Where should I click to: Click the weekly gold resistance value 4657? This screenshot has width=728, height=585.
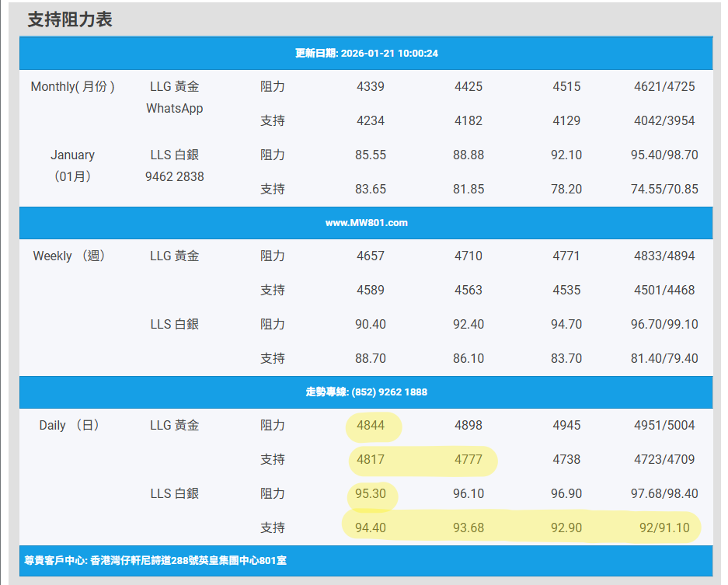pyautogui.click(x=371, y=256)
